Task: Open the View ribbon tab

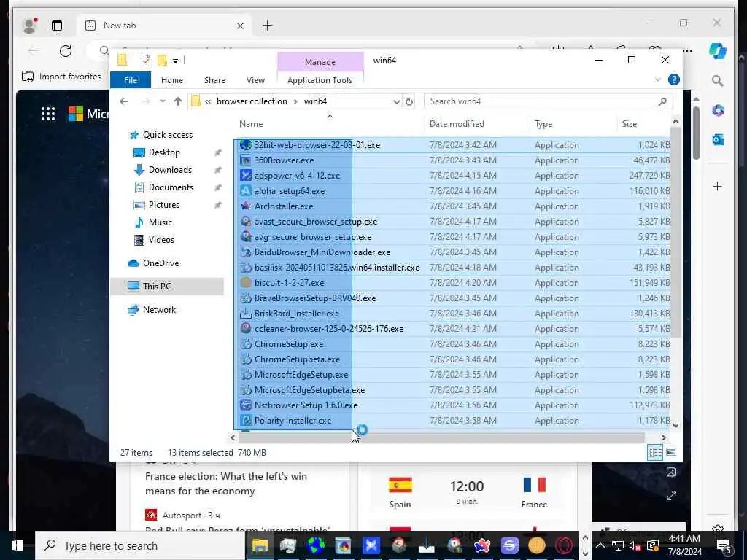Action: click(x=255, y=80)
